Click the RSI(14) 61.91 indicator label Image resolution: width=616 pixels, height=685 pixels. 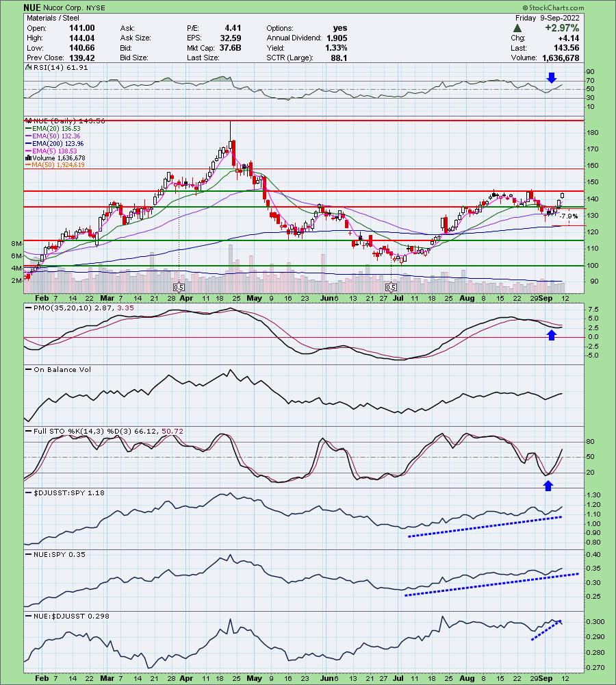pos(60,68)
